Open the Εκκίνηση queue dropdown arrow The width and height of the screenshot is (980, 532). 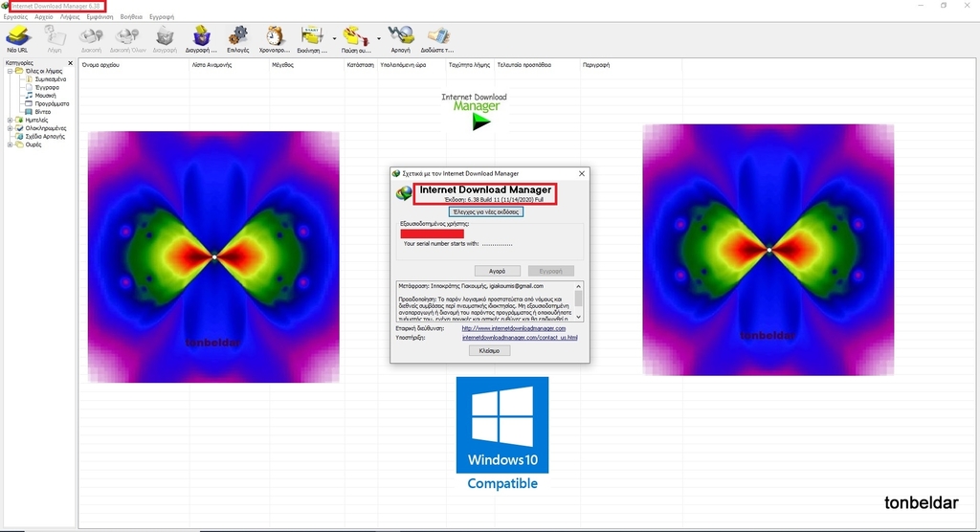[334, 39]
